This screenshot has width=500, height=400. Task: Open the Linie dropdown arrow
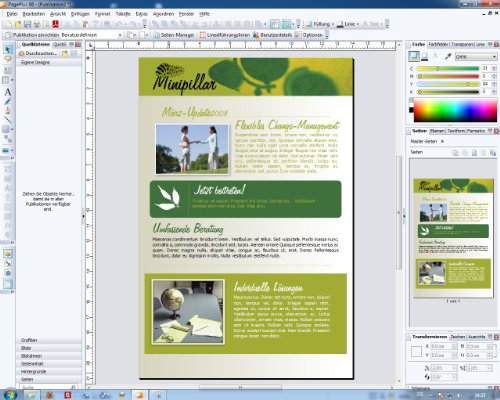(x=358, y=24)
